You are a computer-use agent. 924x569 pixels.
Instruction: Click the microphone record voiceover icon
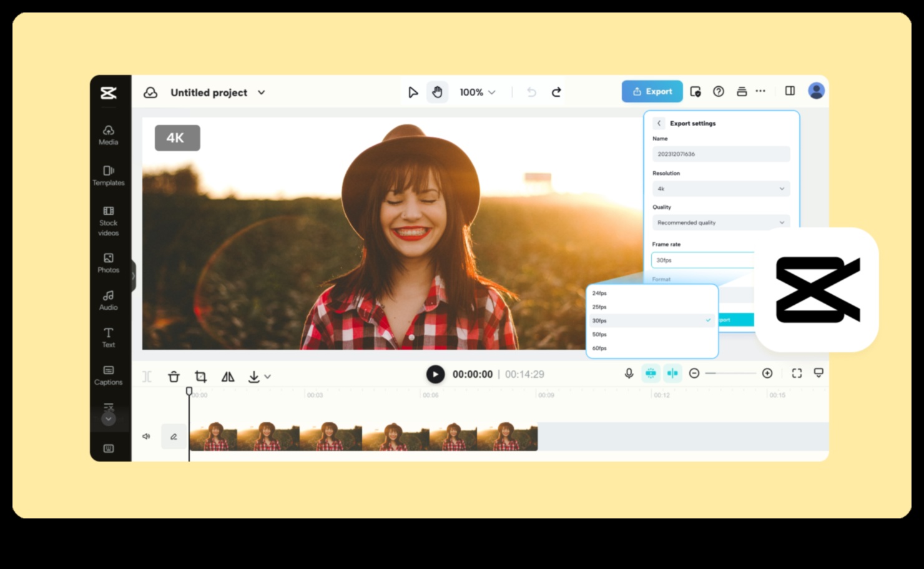coord(629,374)
